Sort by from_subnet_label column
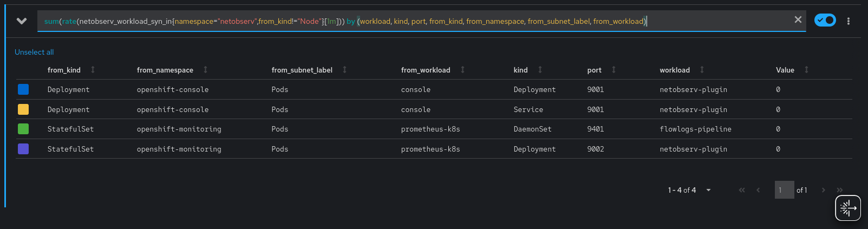The width and height of the screenshot is (868, 229). click(x=344, y=70)
